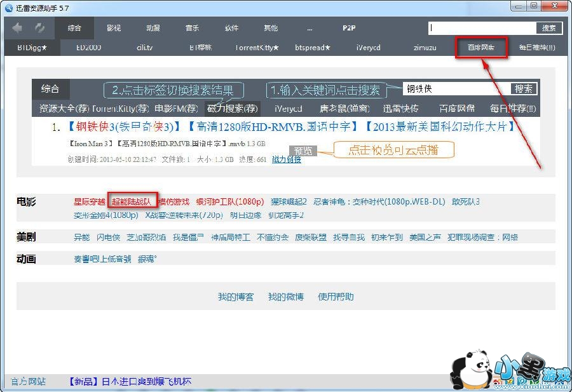Click the Iron Man tutorial banner image
572x392 pixels.
click(x=286, y=122)
